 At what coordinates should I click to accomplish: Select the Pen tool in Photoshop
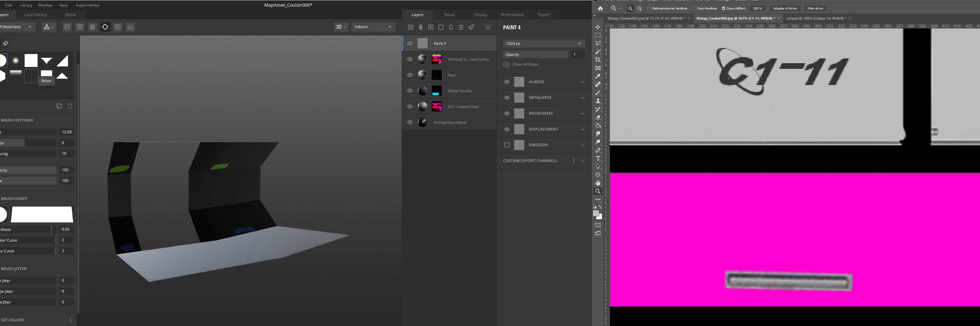[598, 150]
